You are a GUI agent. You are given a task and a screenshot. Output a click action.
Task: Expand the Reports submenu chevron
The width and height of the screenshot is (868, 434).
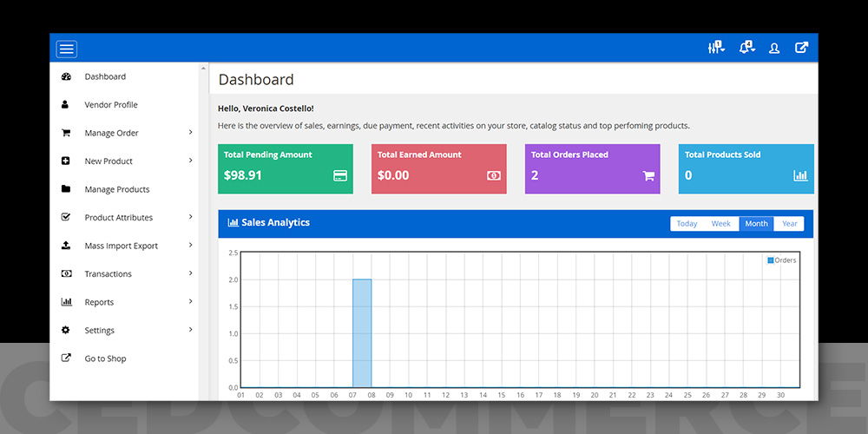190,301
